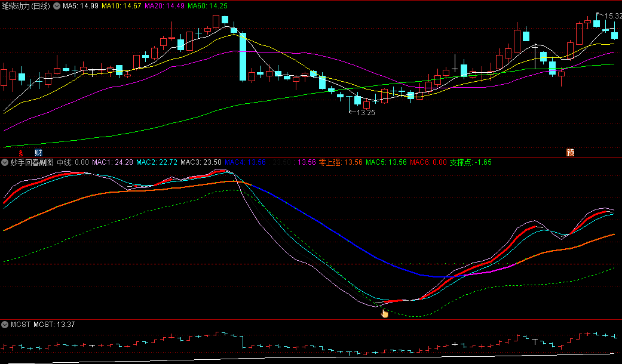Screen dimensions: 622x364
Task: Select the MAC3: 23.50 value
Action: click(201, 162)
